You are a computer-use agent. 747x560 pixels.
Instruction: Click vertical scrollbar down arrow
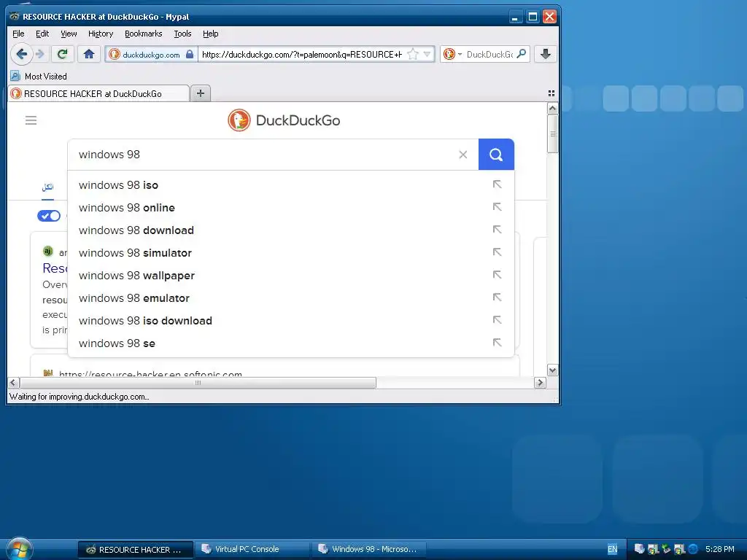coord(553,370)
